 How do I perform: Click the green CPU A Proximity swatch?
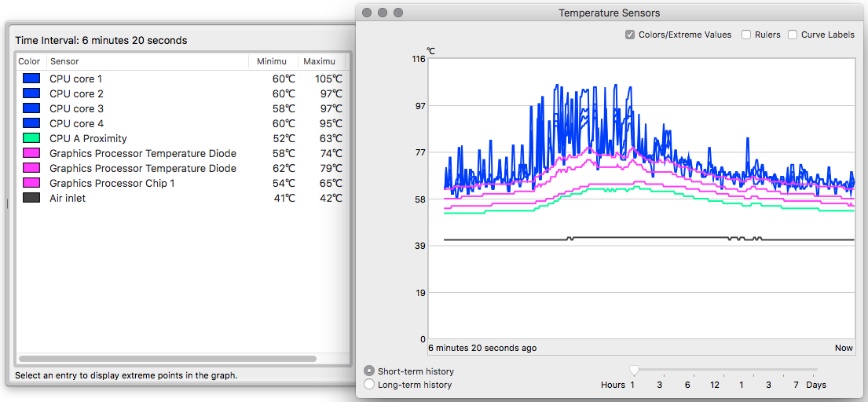[31, 138]
